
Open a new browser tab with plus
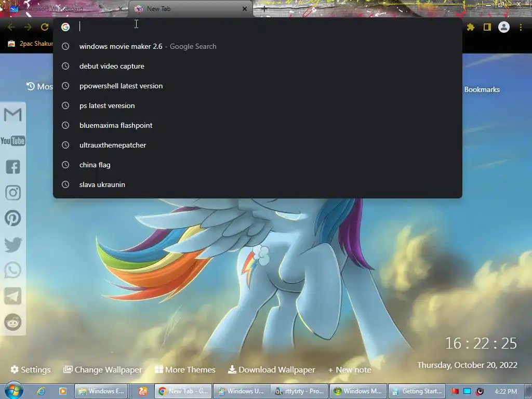pos(264,9)
